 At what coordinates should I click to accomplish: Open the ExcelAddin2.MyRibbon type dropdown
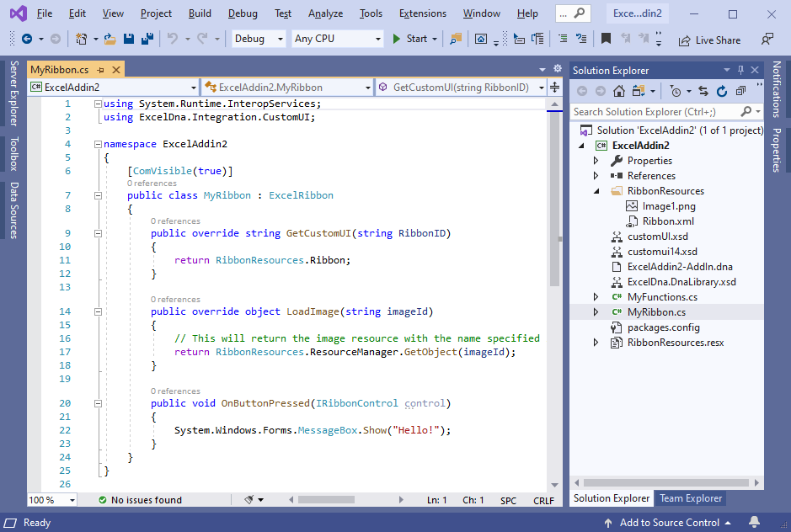[x=287, y=88]
